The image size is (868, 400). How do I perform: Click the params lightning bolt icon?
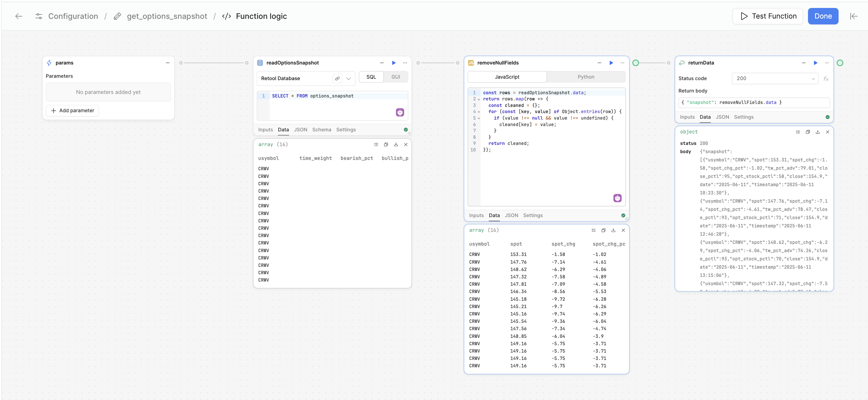click(49, 63)
